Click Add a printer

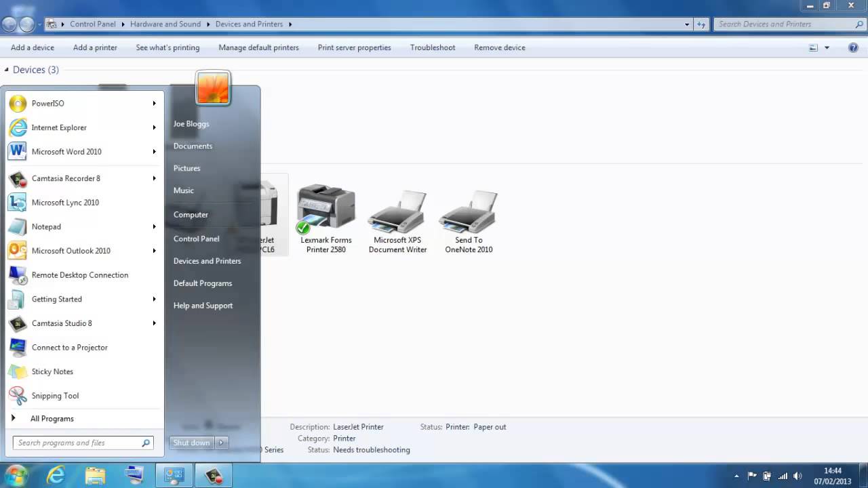[x=95, y=47]
